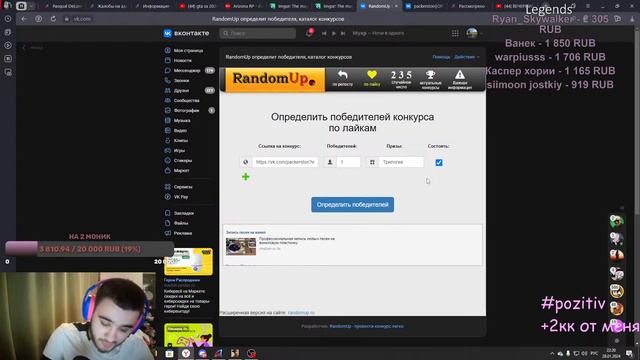Image resolution: width=640 pixels, height=360 pixels.
Task: Open the VK services grid icon
Action: (x=455, y=33)
